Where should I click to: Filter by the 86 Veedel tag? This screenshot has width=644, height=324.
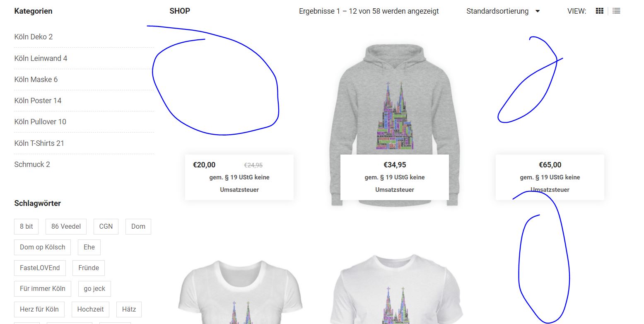coord(66,226)
